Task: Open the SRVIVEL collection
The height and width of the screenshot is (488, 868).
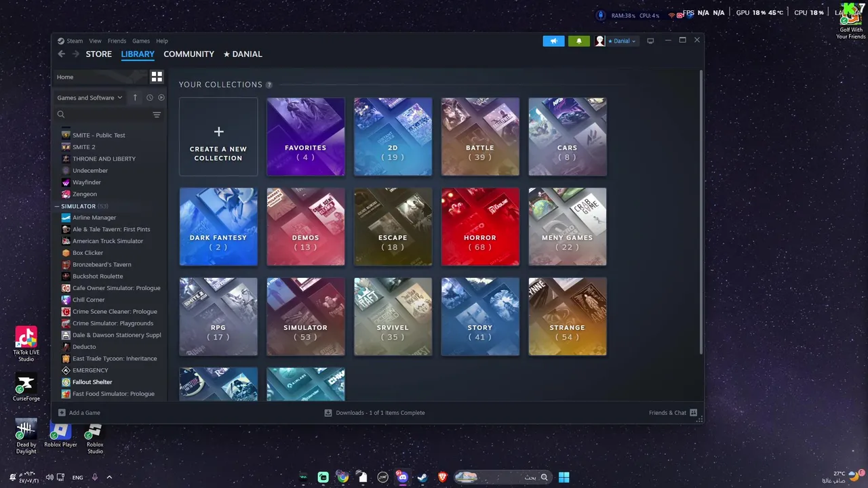Action: coord(393,317)
